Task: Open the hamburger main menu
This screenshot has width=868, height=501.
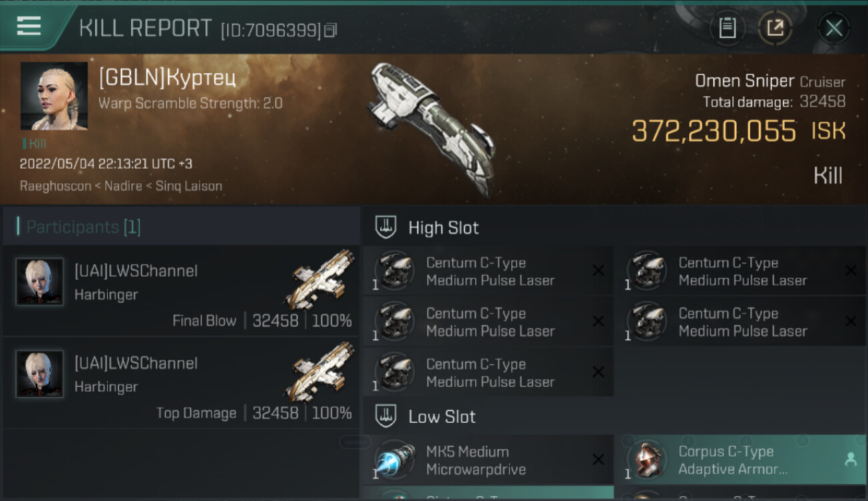Action: 29,26
